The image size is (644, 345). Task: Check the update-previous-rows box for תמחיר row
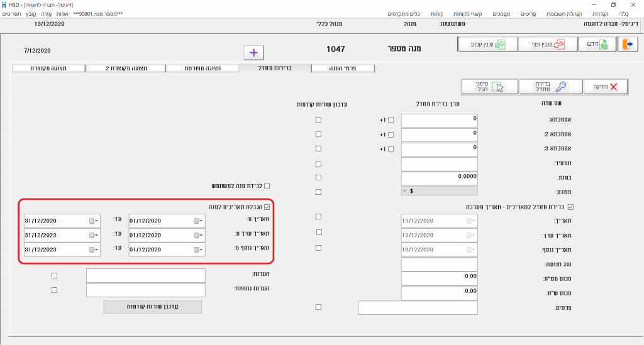click(318, 164)
